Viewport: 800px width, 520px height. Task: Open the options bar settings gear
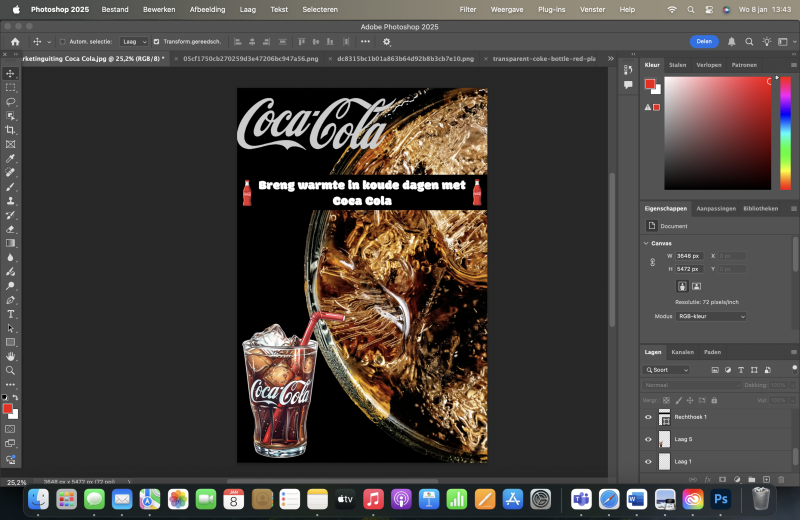pyautogui.click(x=387, y=42)
